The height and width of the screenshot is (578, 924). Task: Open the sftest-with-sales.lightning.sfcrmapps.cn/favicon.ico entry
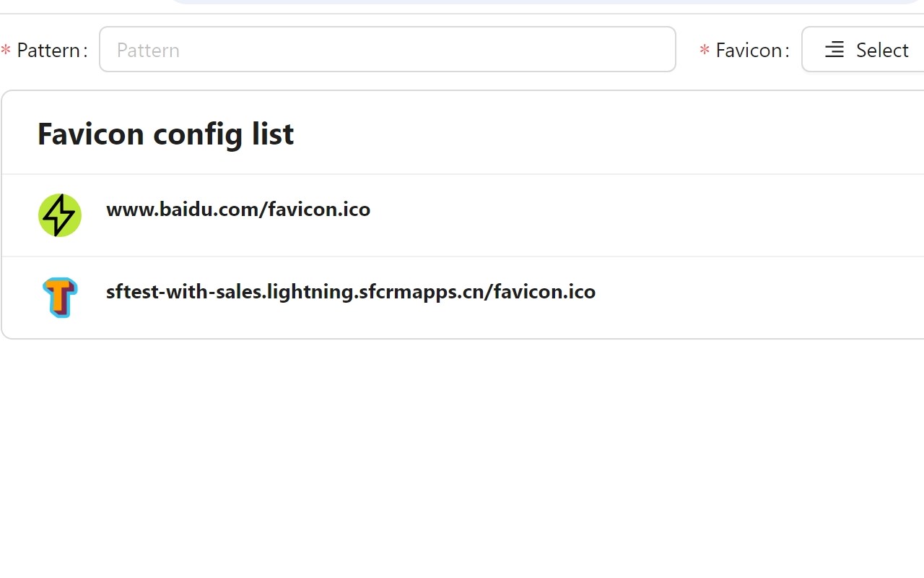click(351, 292)
